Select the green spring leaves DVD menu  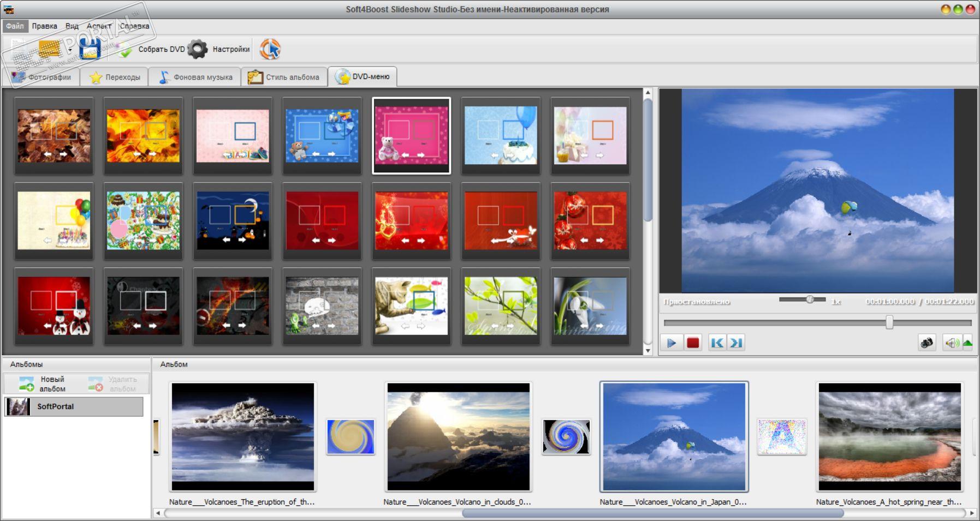click(501, 306)
